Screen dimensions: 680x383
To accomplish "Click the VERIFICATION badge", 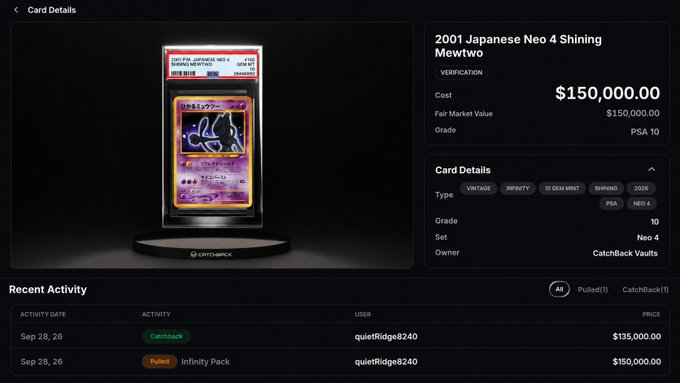I will [x=461, y=72].
